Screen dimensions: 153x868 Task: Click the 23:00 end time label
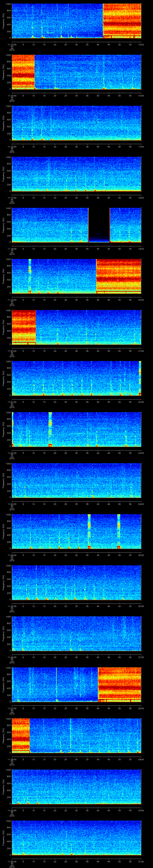click(141, 453)
